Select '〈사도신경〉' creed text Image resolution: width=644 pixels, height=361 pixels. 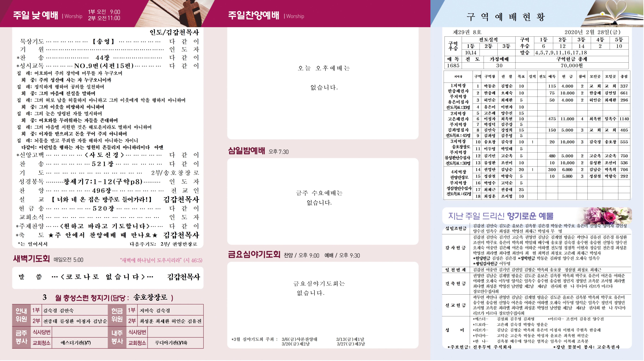click(x=104, y=155)
